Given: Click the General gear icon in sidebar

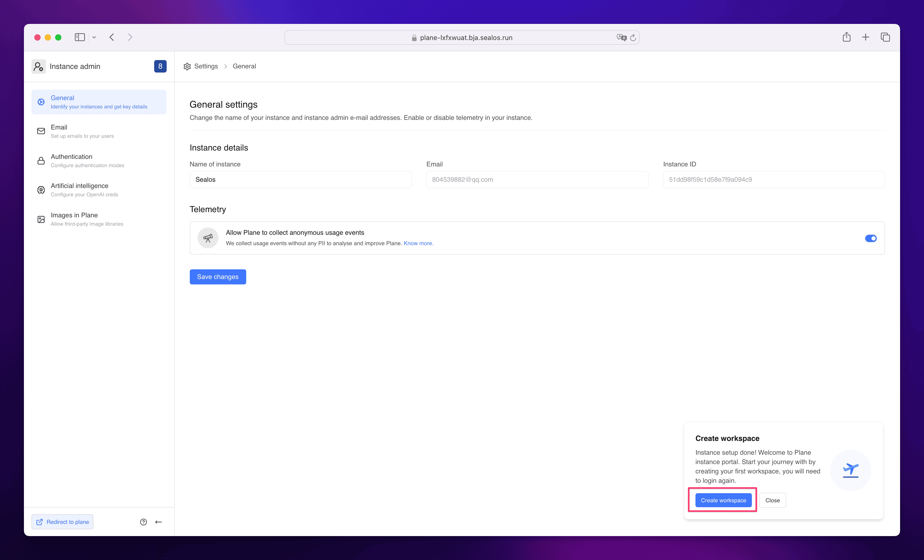Looking at the screenshot, I should coord(41,102).
